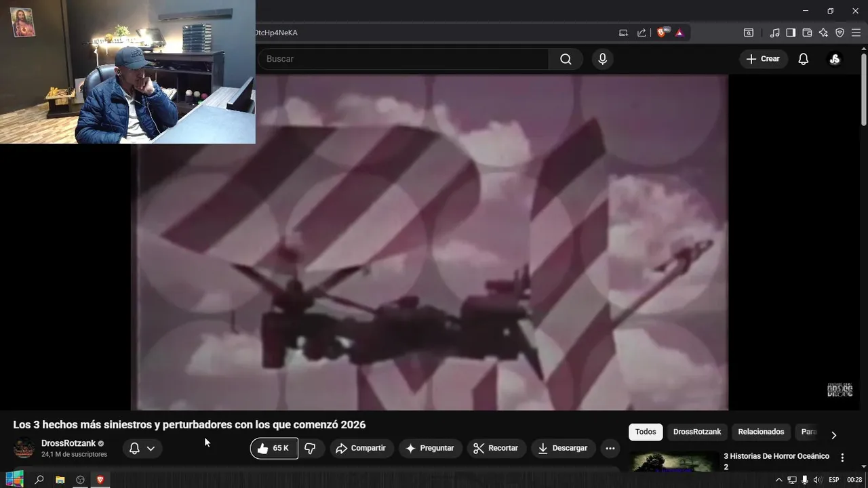
Task: Open YouTube notifications bell
Action: pyautogui.click(x=803, y=59)
